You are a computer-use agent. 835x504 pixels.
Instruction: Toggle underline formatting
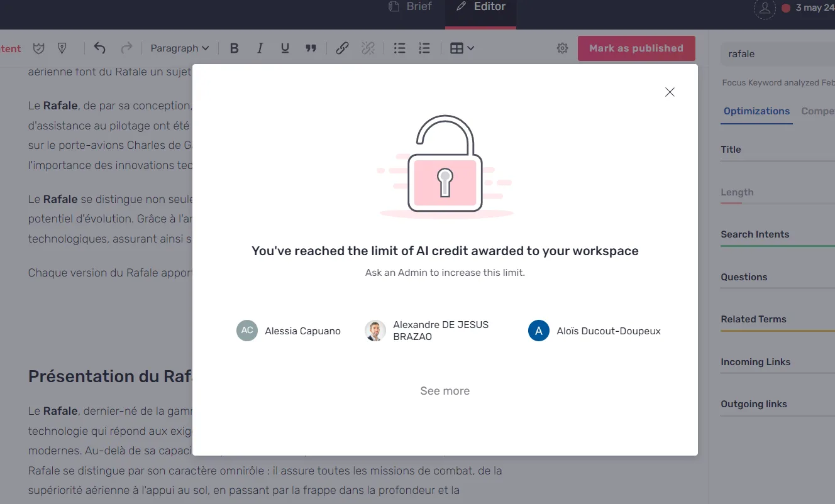[285, 48]
